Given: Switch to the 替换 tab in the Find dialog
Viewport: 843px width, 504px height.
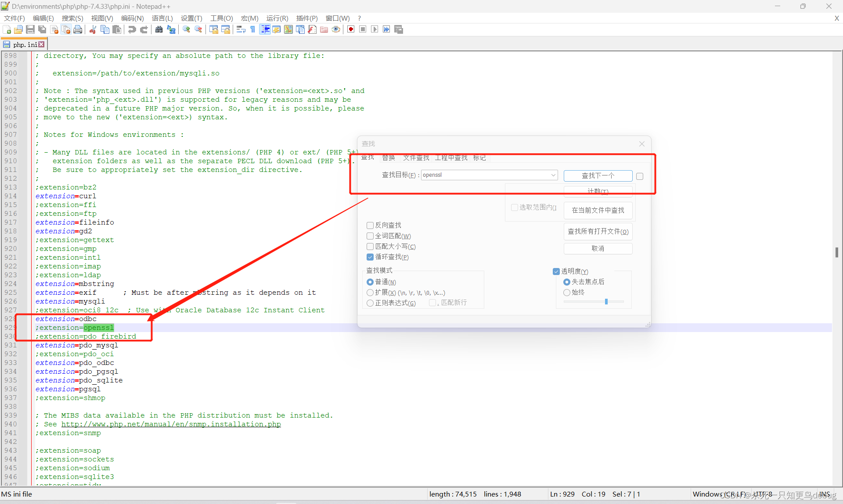Looking at the screenshot, I should pyautogui.click(x=388, y=158).
